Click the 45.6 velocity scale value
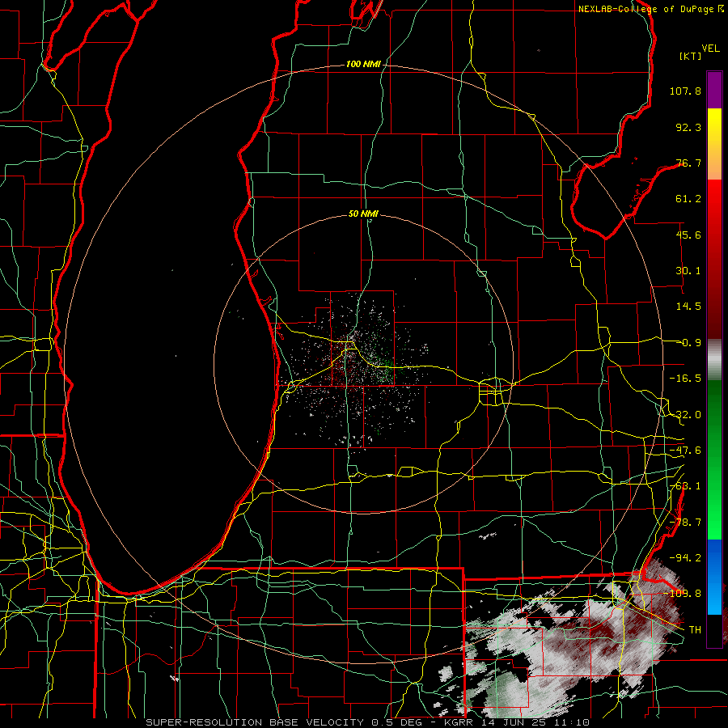728x728 pixels. (688, 235)
